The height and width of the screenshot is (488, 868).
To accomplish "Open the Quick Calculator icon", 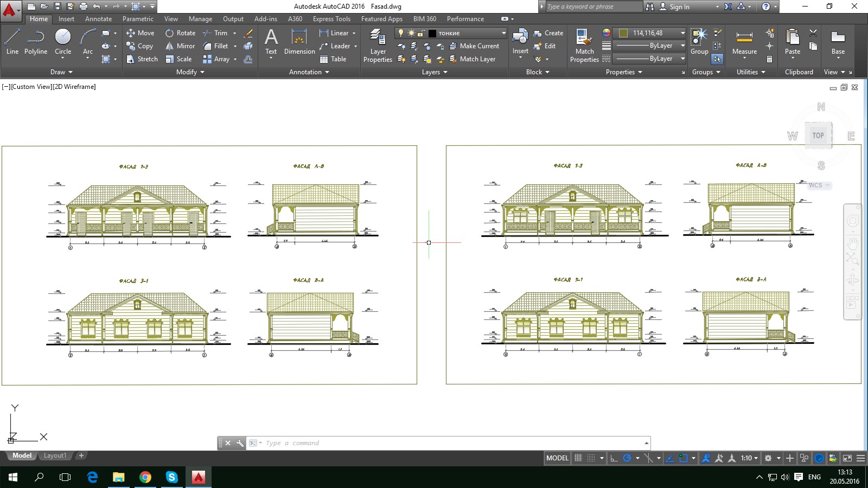I will point(769,59).
